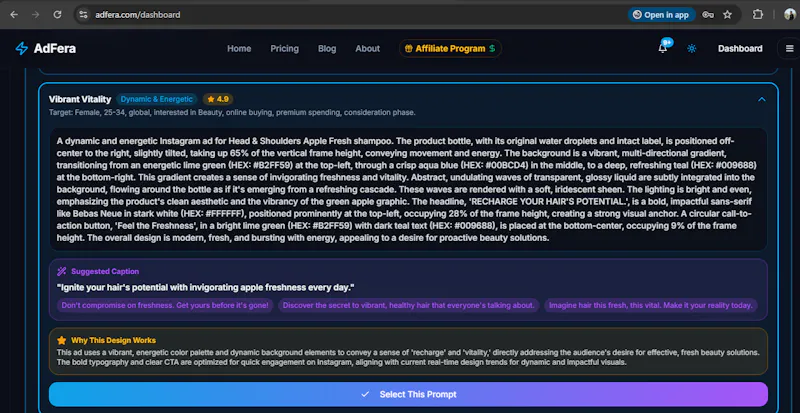The image size is (800, 413).
Task: Open the About nav link
Action: [x=367, y=48]
